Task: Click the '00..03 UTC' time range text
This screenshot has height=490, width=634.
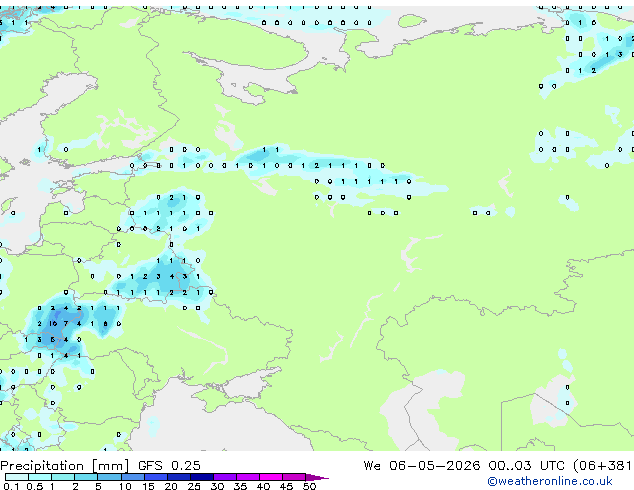Action: pyautogui.click(x=526, y=466)
